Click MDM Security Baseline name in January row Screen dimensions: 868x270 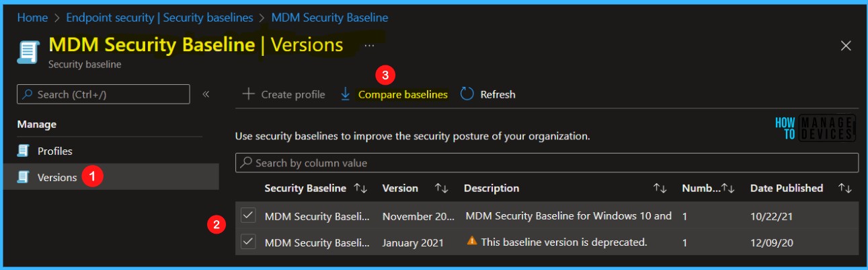click(317, 242)
